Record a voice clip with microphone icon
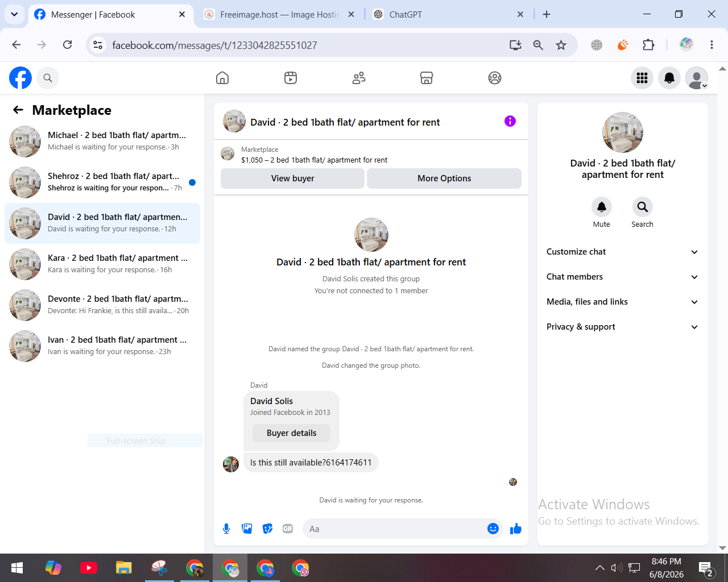Viewport: 728px width, 582px height. pyautogui.click(x=226, y=529)
